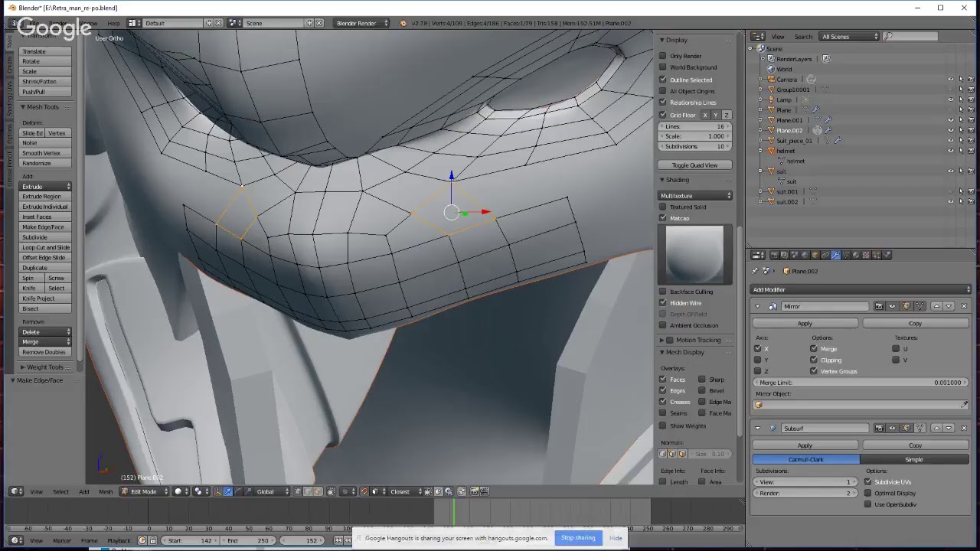Click the grid Scale value field
Screen dimensions: 980x551
click(x=695, y=136)
